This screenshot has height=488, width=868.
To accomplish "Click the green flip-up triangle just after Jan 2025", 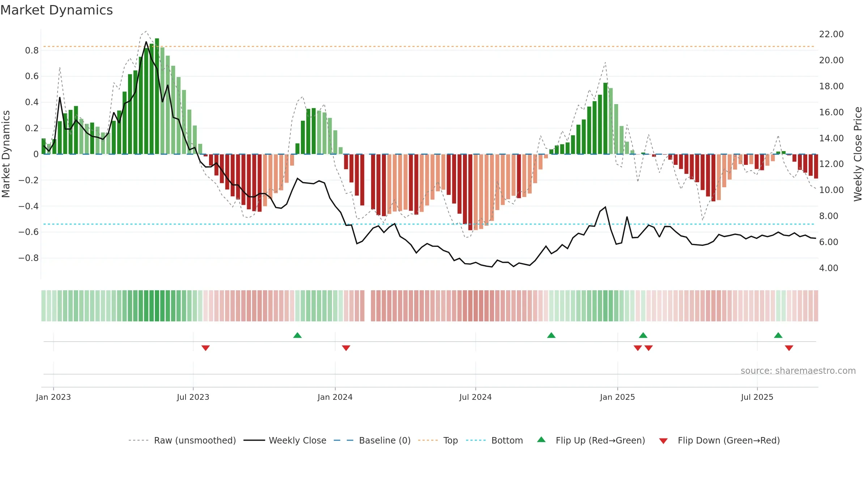I will (643, 335).
